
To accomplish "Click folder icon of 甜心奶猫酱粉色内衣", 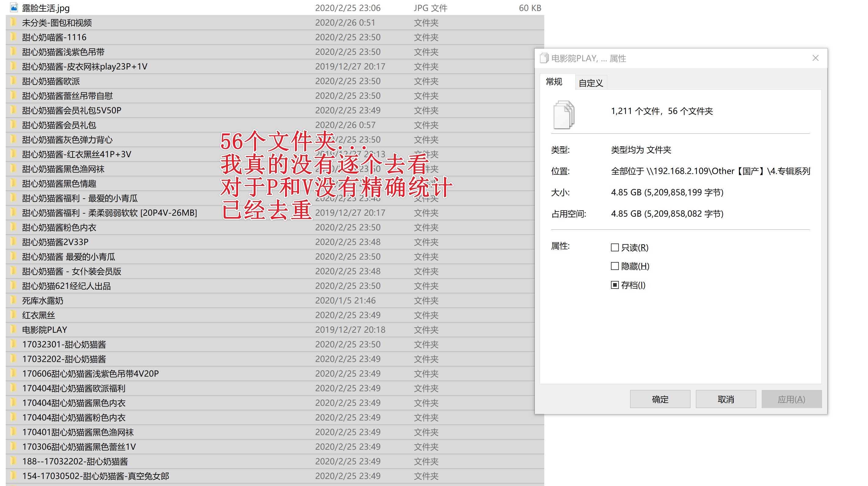I will [x=14, y=227].
